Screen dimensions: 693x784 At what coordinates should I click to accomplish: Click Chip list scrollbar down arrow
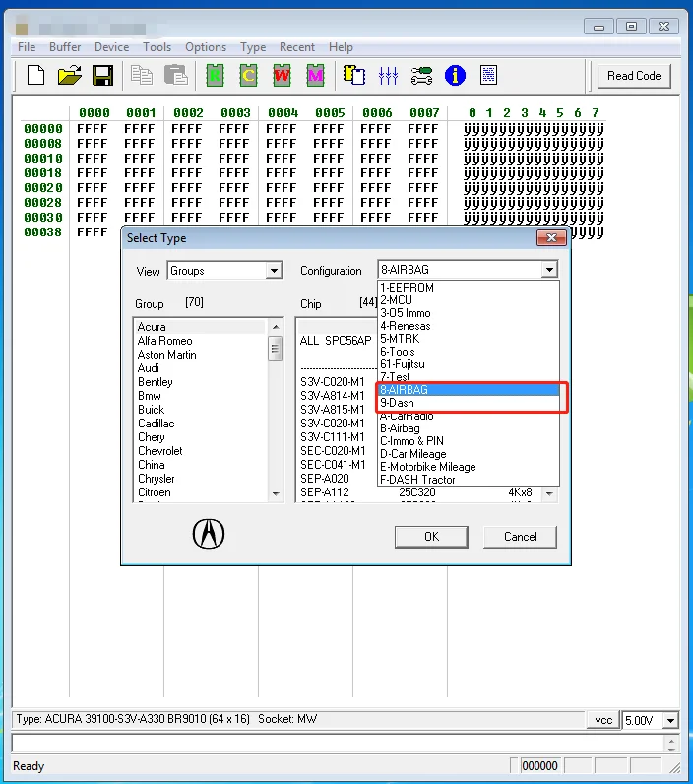(x=549, y=494)
